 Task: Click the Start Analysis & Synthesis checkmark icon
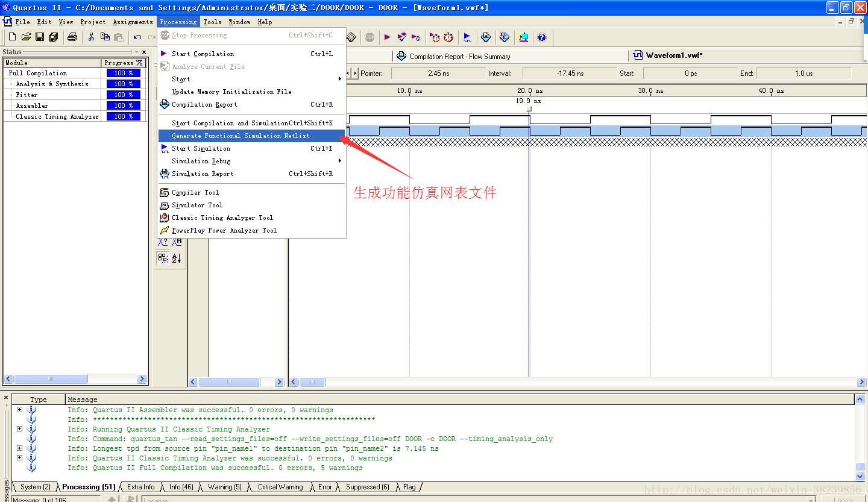[401, 37]
